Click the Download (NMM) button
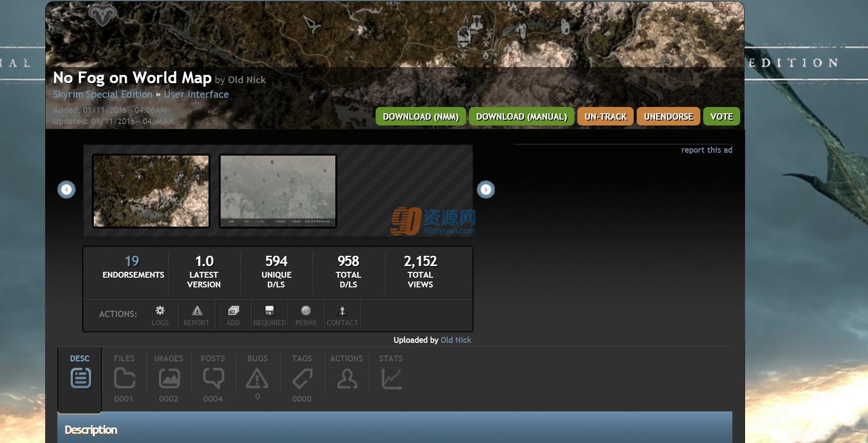The image size is (868, 443). coord(421,117)
